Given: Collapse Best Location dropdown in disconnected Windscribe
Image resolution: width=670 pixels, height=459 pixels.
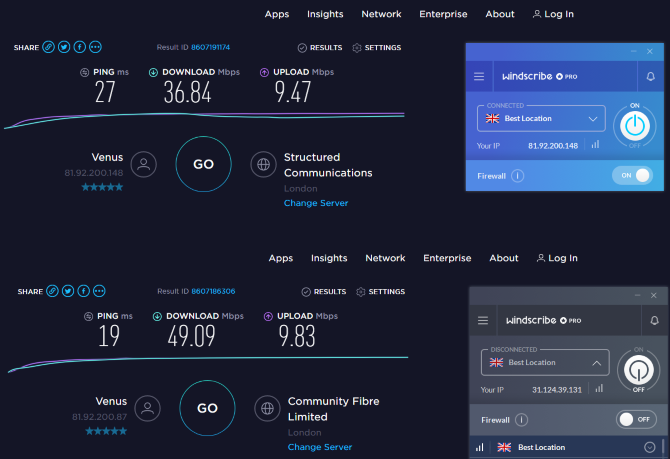Looking at the screenshot, I should point(545,362).
